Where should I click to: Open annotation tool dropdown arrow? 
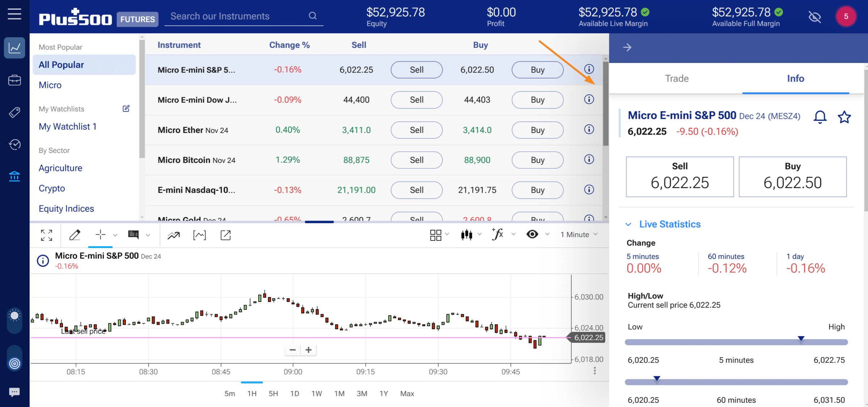[x=148, y=235]
